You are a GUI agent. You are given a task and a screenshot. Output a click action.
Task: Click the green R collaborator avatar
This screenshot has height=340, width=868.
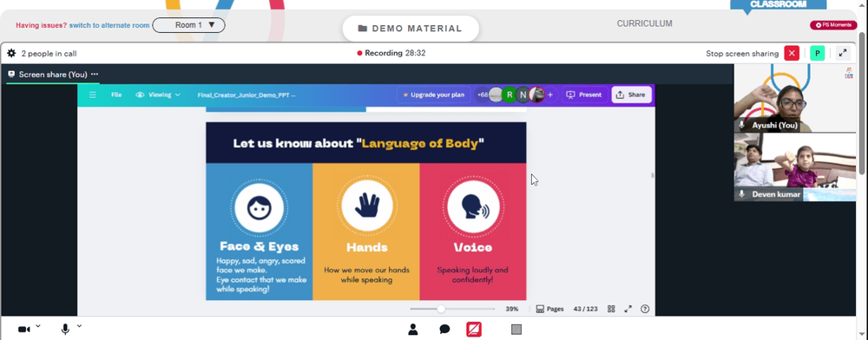click(x=510, y=95)
